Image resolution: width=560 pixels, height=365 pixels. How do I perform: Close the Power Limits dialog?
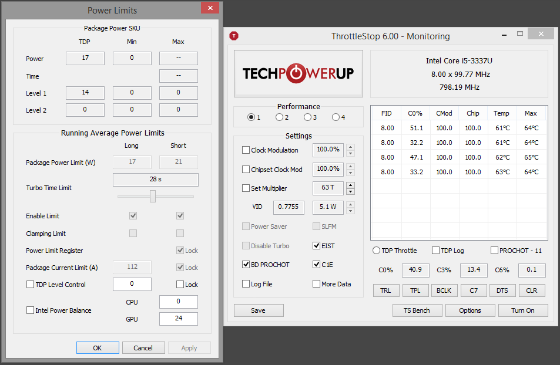[210, 8]
